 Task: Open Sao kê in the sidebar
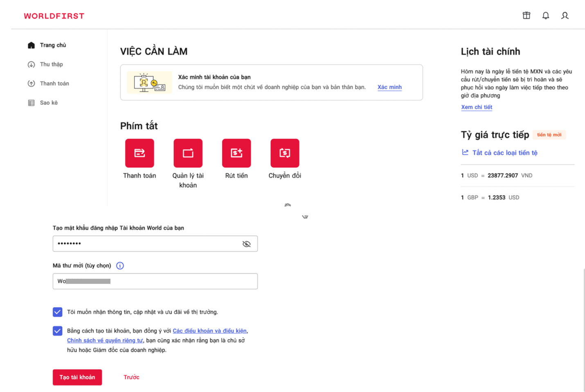[48, 103]
